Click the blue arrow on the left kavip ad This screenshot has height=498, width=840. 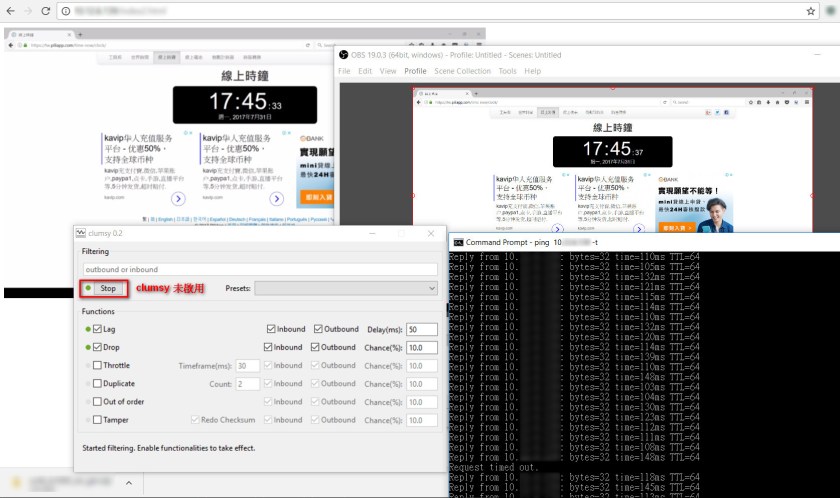tap(178, 199)
